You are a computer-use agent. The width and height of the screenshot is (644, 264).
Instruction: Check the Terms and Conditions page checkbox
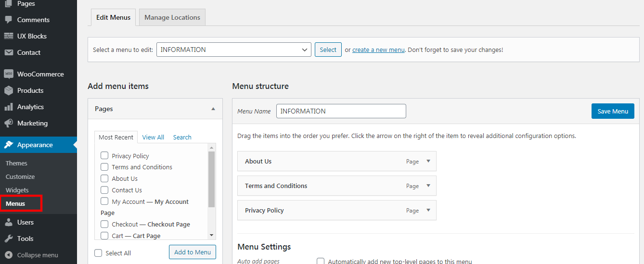104,167
